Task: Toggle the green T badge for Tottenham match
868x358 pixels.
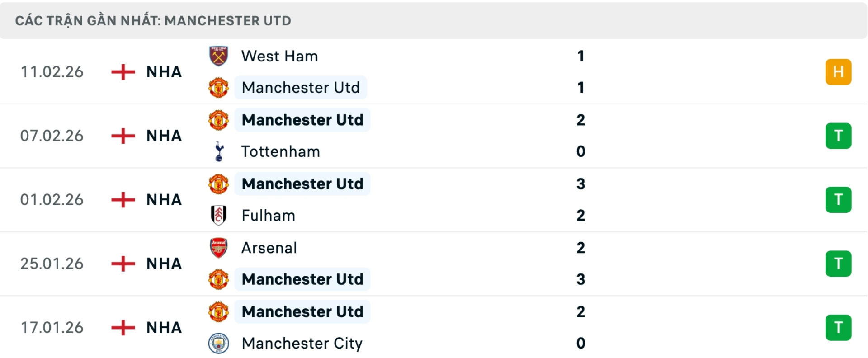Action: (x=839, y=136)
